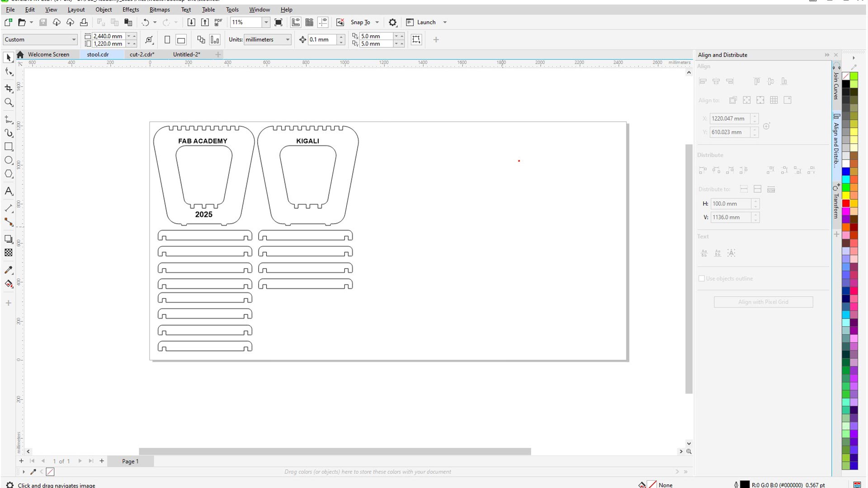
Task: Toggle Show grid button
Action: (x=309, y=22)
